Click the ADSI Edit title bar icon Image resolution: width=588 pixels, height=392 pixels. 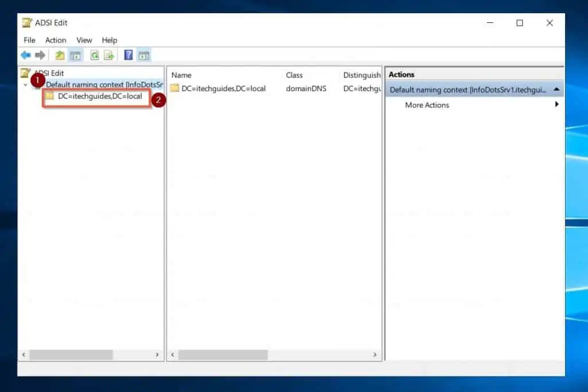tap(27, 23)
